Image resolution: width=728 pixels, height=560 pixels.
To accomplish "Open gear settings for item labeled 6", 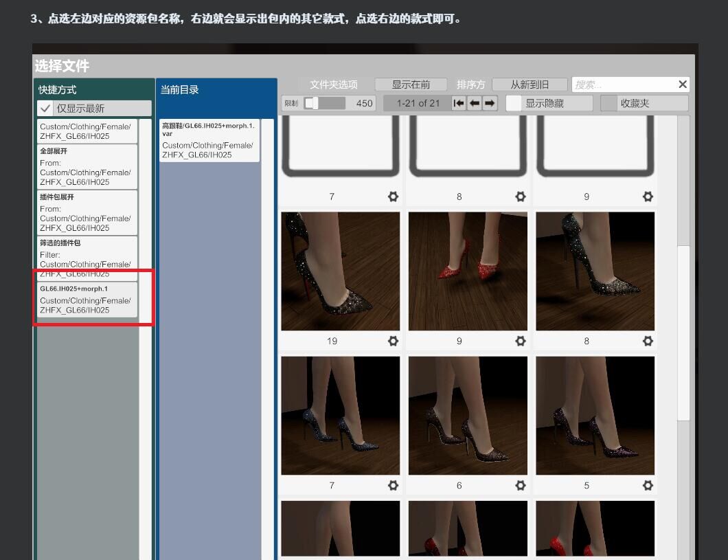I will tap(520, 485).
